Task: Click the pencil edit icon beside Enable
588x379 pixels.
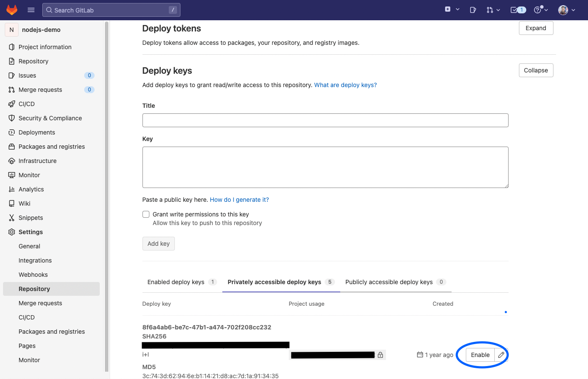Action: coord(501,354)
